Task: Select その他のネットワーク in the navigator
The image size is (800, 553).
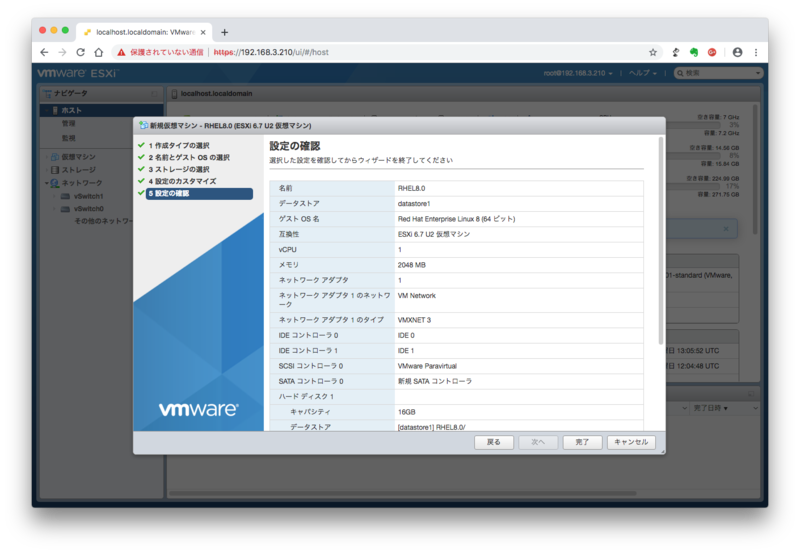Action: (104, 221)
